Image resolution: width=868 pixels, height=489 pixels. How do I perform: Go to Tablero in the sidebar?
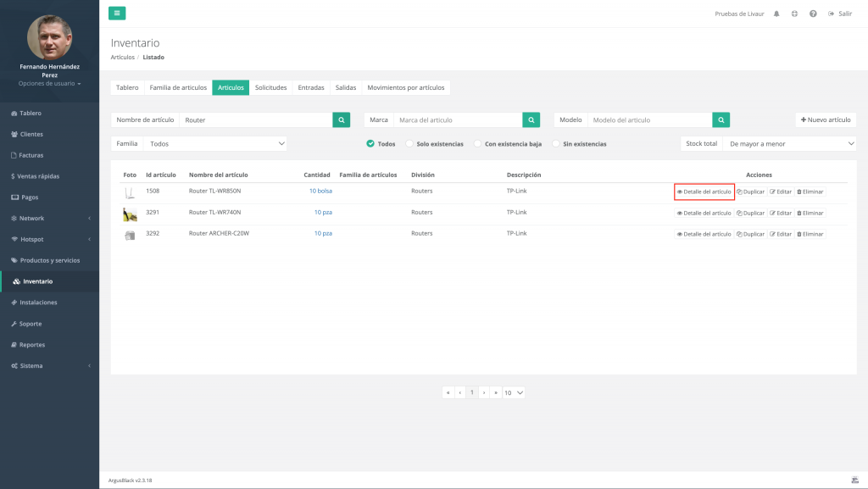(x=50, y=114)
